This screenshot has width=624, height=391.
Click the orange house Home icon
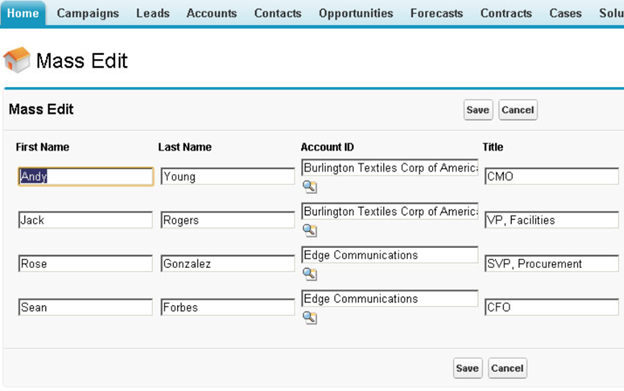point(17,60)
